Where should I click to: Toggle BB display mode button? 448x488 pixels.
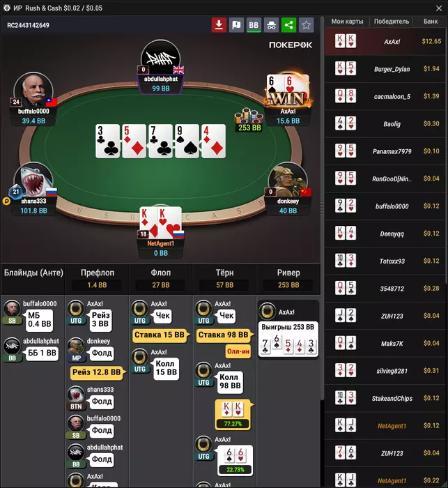tap(254, 25)
